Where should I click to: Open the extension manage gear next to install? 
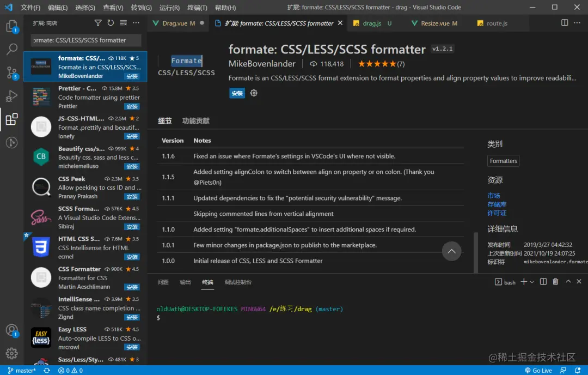click(x=254, y=93)
